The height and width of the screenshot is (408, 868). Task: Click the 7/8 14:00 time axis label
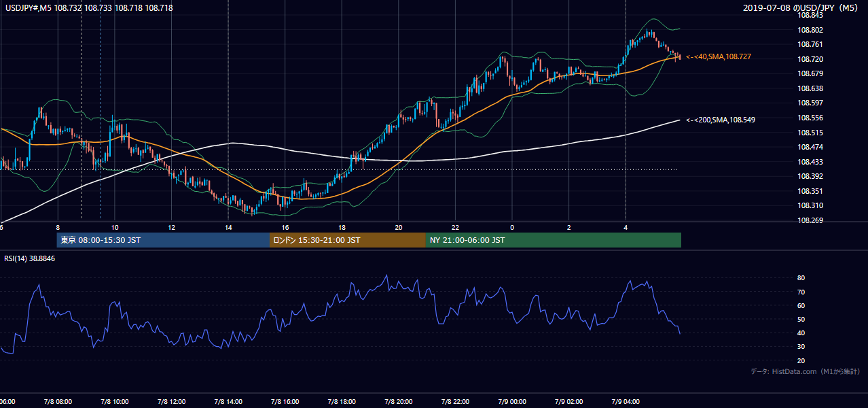coord(228,402)
